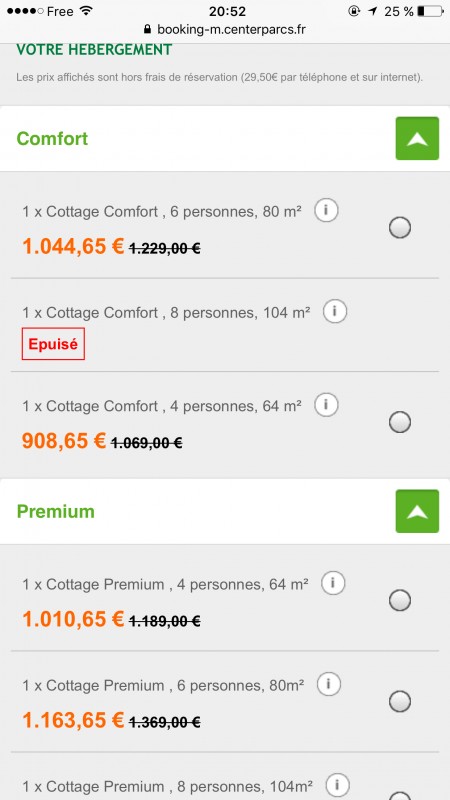Select Cottage Comfort 4 personnes radio button
This screenshot has width=450, height=800.
399,422
